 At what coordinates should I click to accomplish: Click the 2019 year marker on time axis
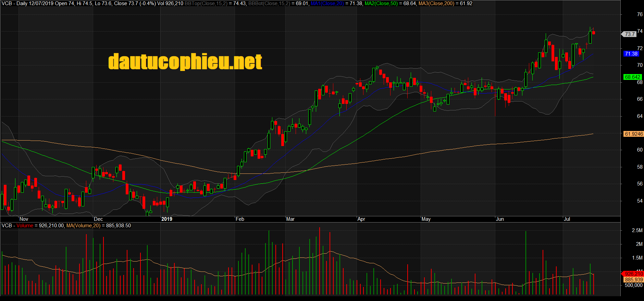(x=167, y=219)
